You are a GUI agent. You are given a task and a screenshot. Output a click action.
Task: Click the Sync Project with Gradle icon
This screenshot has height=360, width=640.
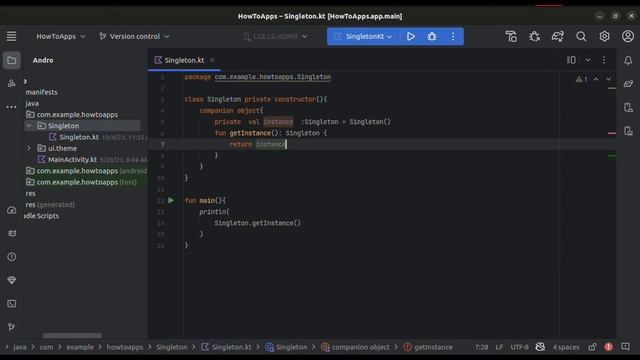click(x=558, y=36)
